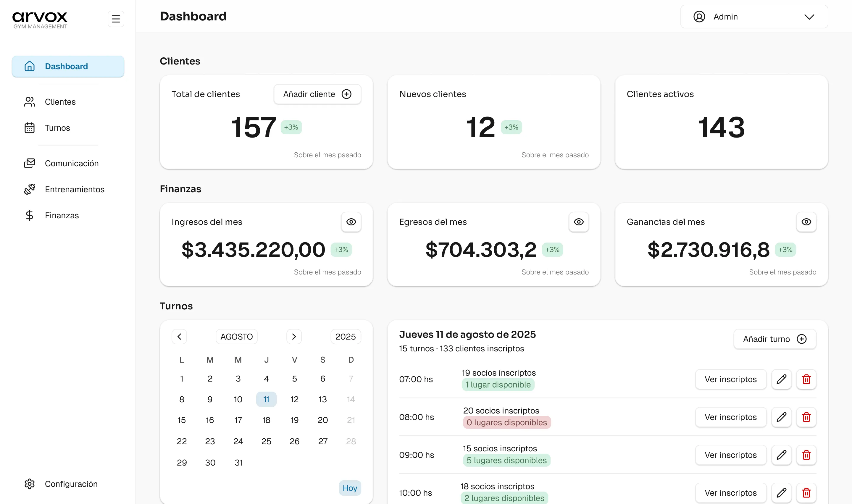Screen dimensions: 852x504
Task: Click the Hoy button
Action: pyautogui.click(x=350, y=488)
